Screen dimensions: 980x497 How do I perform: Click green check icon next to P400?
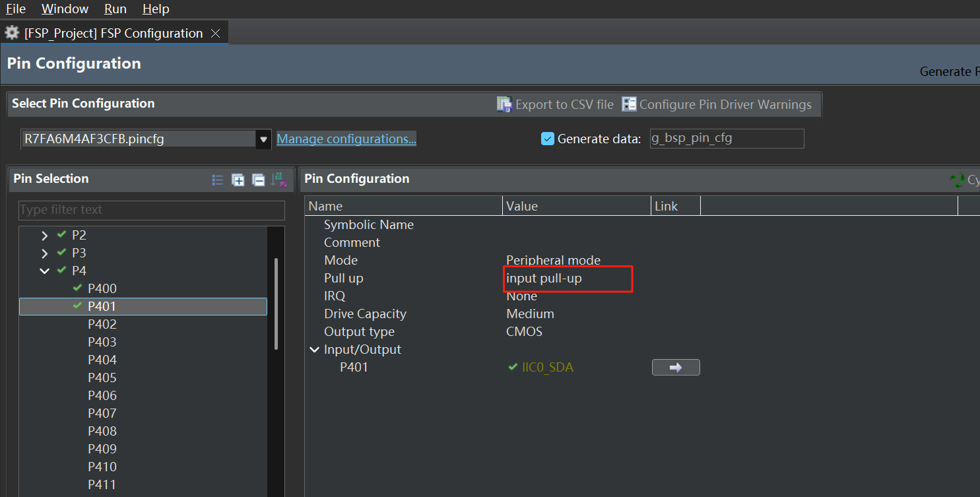tap(77, 288)
